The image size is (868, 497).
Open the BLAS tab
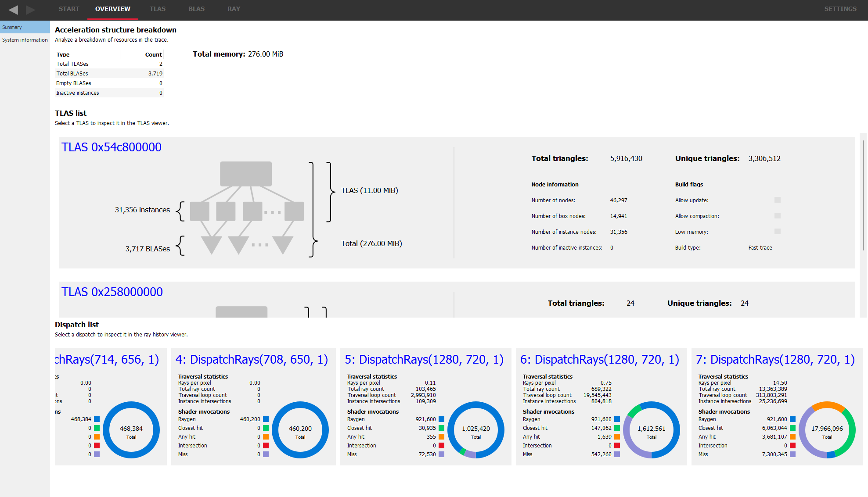click(196, 9)
